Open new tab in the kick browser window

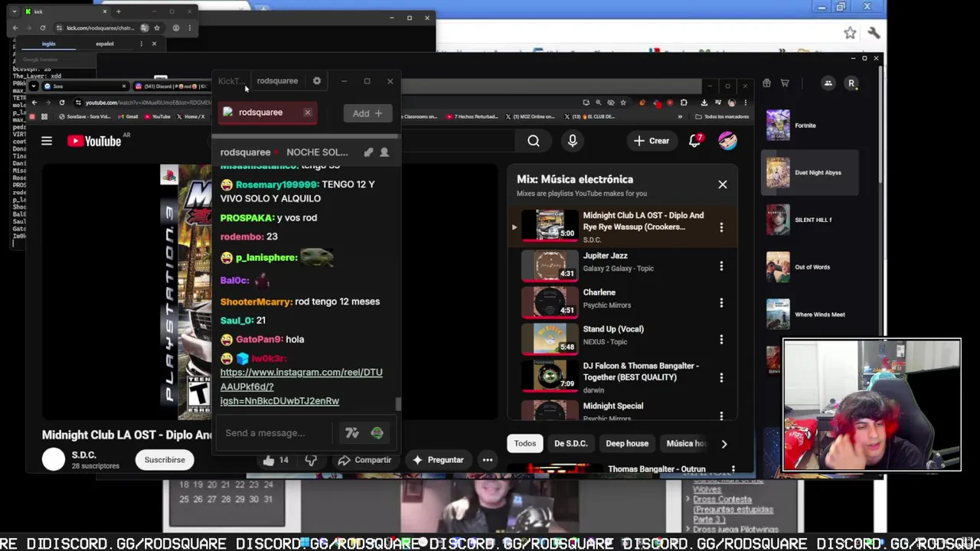[118, 11]
